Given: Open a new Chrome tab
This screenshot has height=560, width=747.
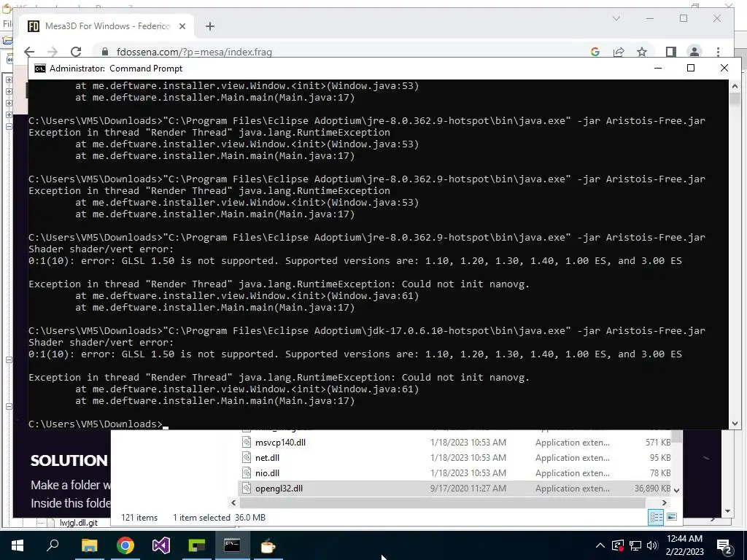Looking at the screenshot, I should 210,26.
